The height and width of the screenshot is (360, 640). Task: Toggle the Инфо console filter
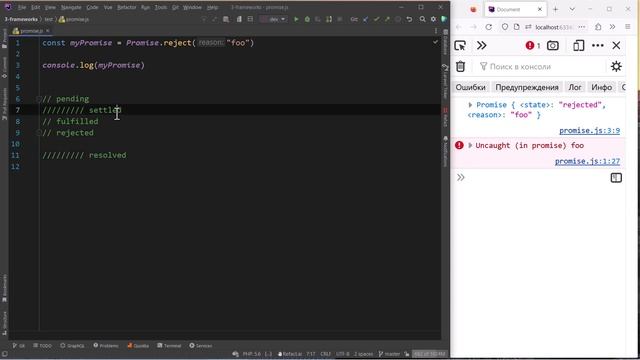pyautogui.click(x=602, y=87)
